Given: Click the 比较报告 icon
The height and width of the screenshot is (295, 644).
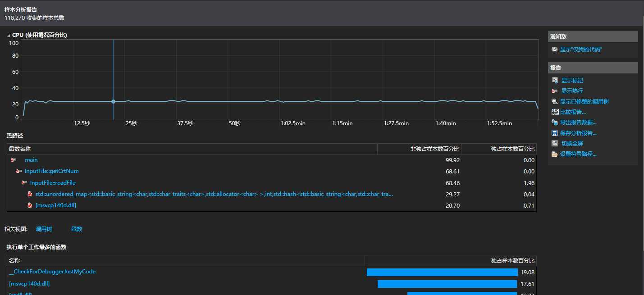Looking at the screenshot, I should pyautogui.click(x=555, y=112).
